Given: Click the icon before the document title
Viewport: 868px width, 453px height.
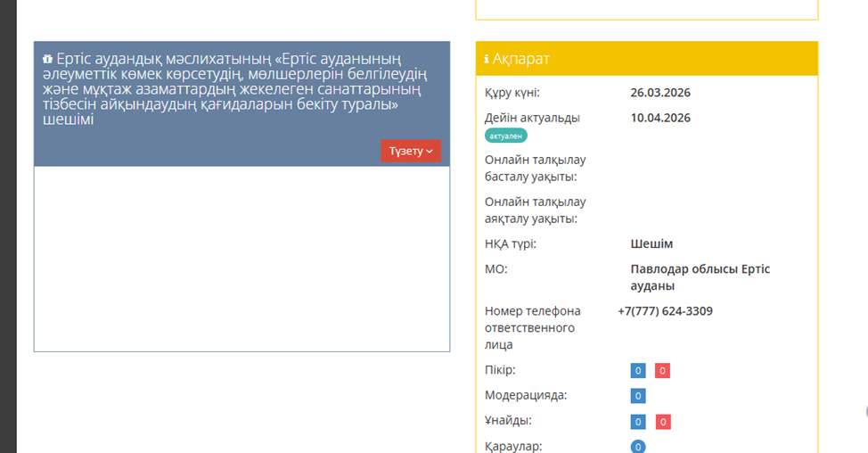Looking at the screenshot, I should [x=47, y=59].
